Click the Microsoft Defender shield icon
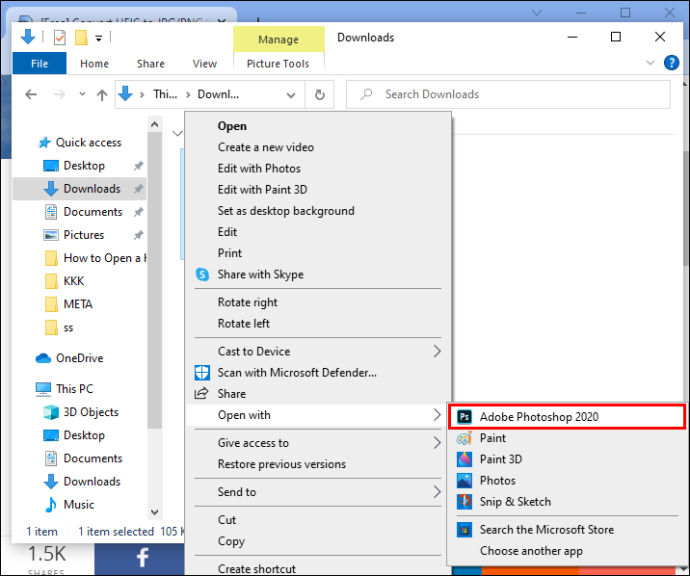Viewport: 690px width, 576px height. [202, 373]
